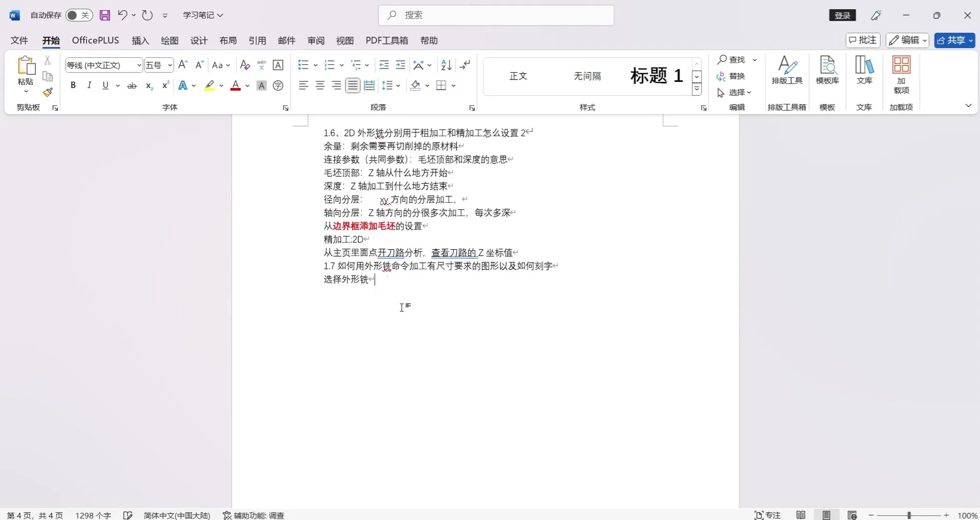Click the 登录 (Sign in) button

pyautogui.click(x=842, y=15)
